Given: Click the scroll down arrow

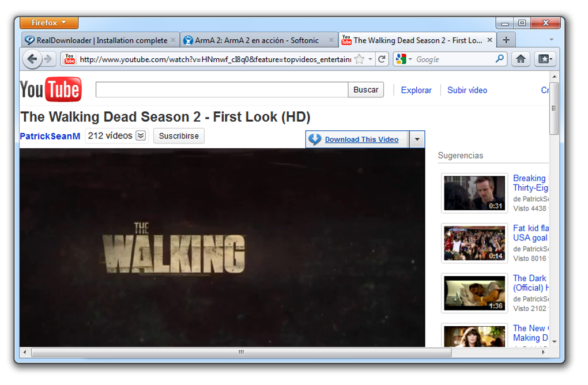Looking at the screenshot, I should pyautogui.click(x=554, y=342).
